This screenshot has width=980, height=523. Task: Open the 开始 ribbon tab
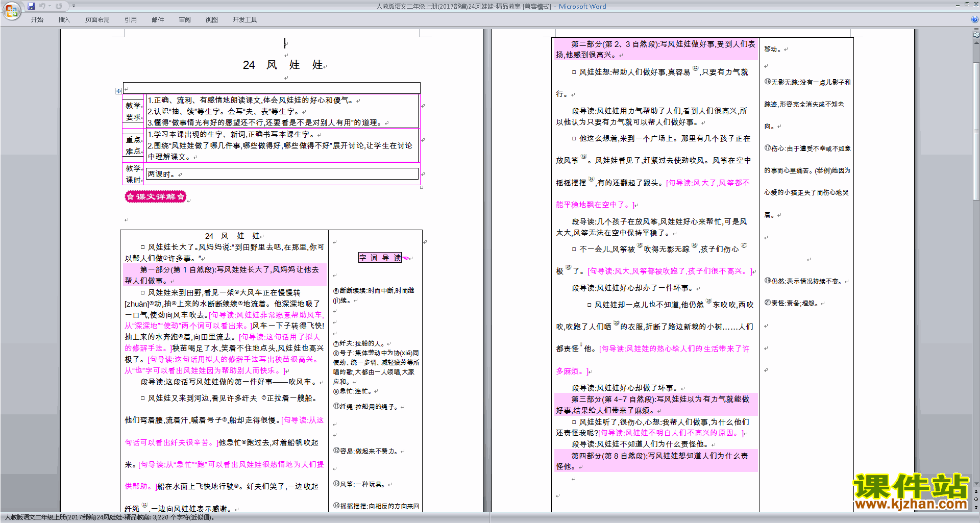point(37,20)
